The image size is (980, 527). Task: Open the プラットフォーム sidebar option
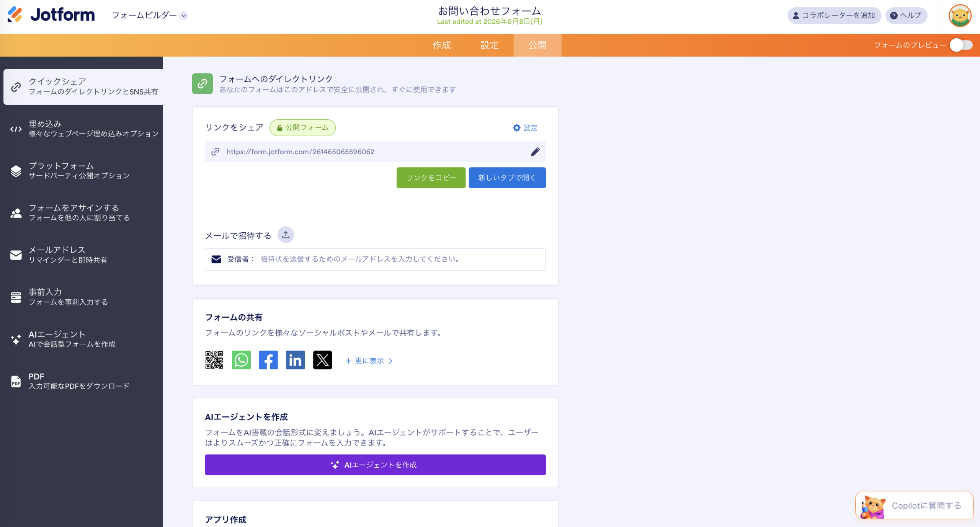pyautogui.click(x=83, y=171)
